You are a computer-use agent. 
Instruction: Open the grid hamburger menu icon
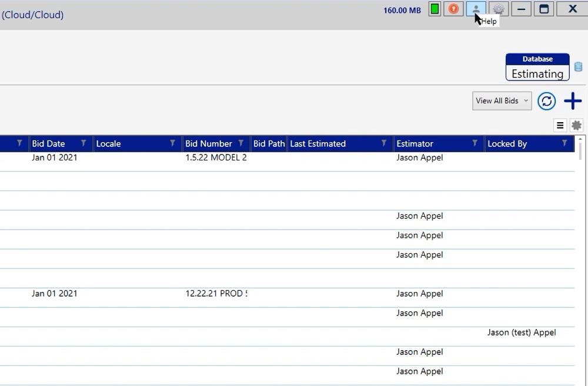click(x=560, y=125)
